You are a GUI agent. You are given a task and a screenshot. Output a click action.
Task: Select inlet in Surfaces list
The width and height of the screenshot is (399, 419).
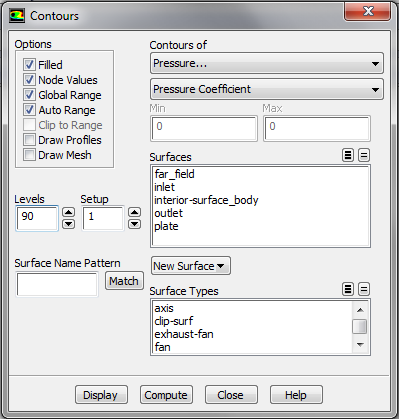click(165, 187)
